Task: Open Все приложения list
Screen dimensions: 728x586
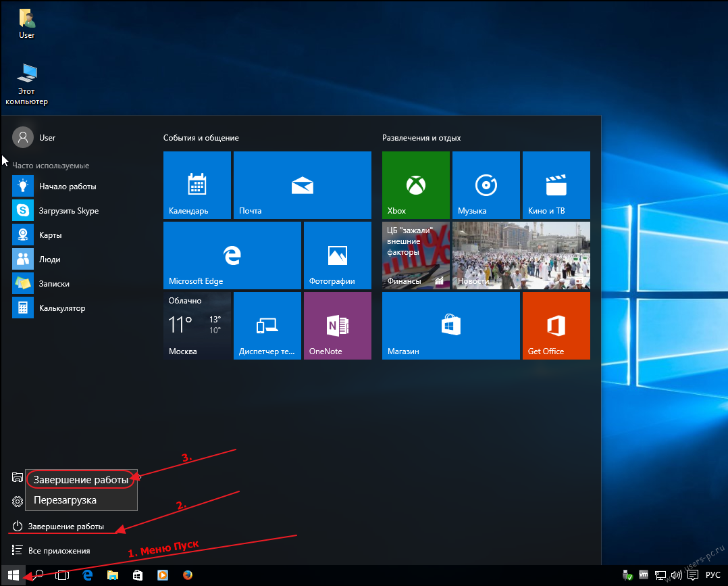Action: (x=51, y=551)
